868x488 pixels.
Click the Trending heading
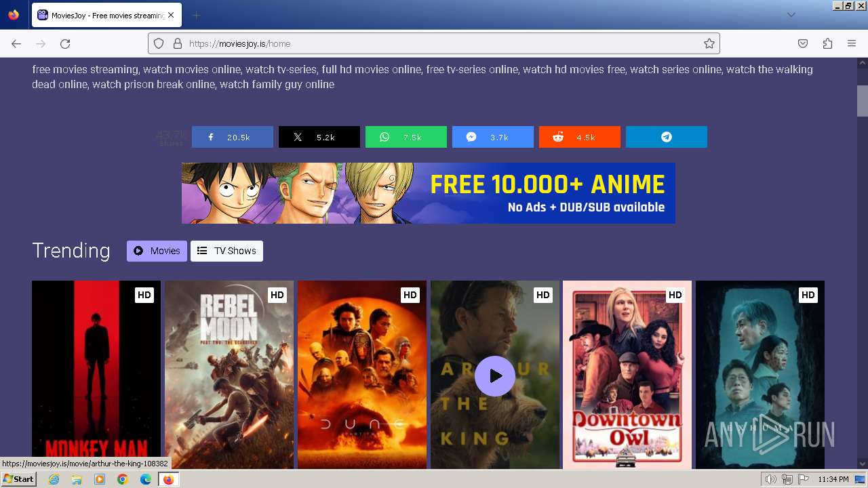[x=71, y=251]
